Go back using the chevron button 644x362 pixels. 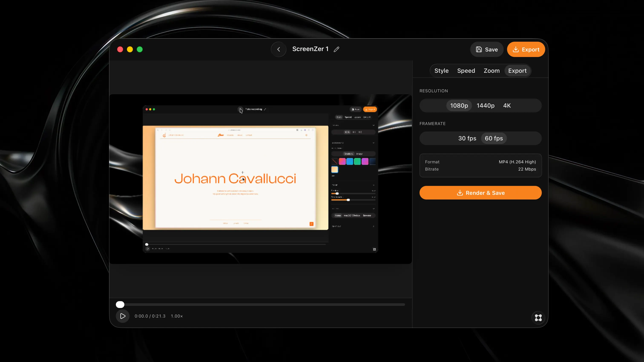coord(279,49)
